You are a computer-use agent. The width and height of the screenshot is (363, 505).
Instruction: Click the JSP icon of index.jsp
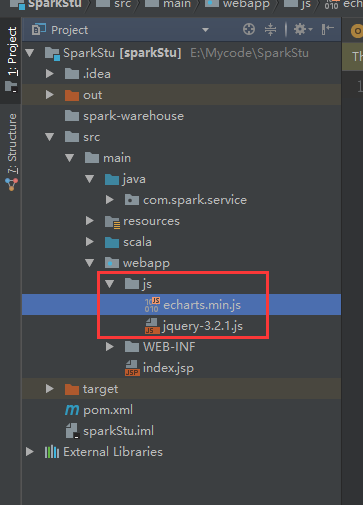[x=132, y=368]
